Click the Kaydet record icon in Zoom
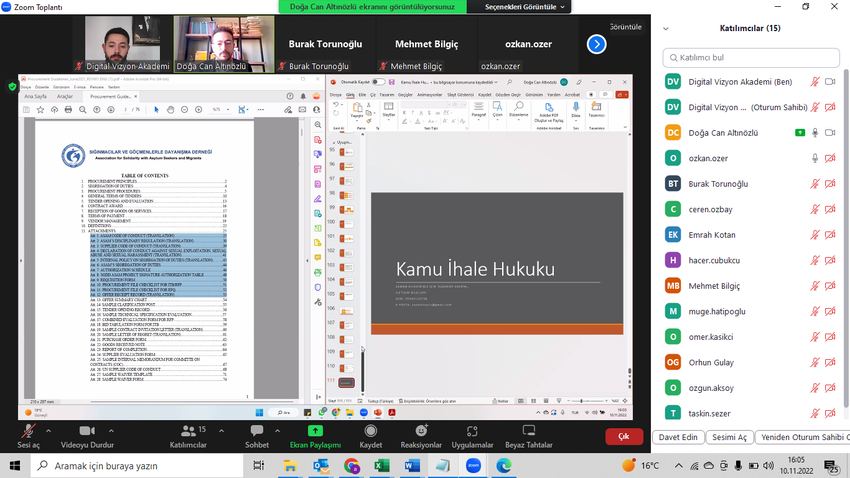The image size is (850, 478). [371, 431]
